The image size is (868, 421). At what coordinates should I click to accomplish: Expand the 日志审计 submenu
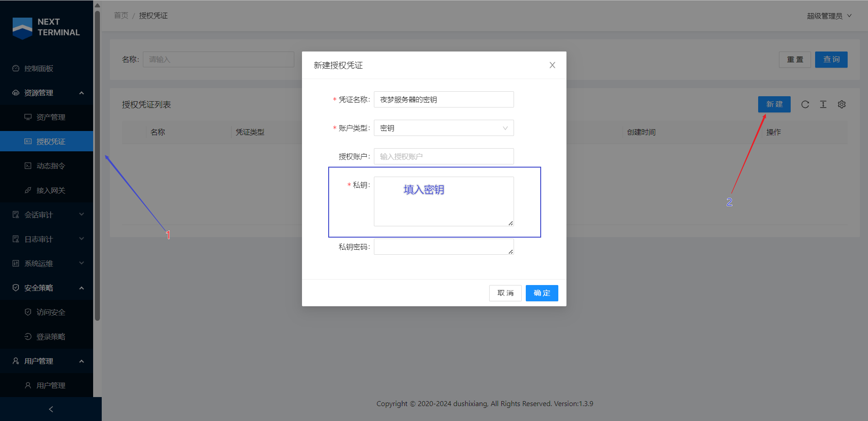tap(47, 239)
